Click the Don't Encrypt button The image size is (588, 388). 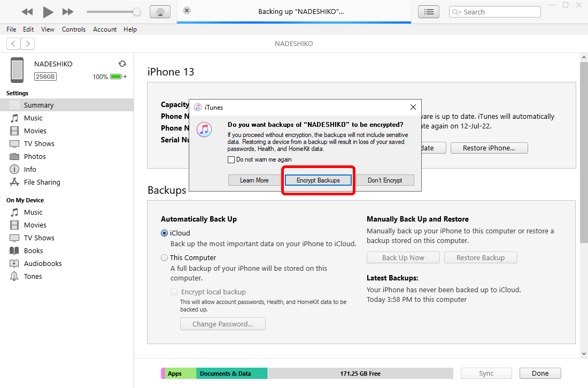[385, 180]
